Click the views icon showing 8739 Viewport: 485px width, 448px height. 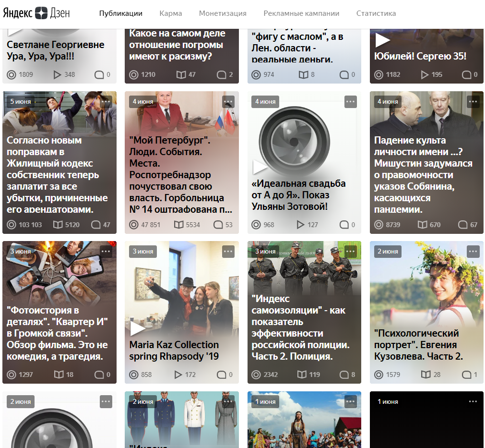click(x=379, y=225)
